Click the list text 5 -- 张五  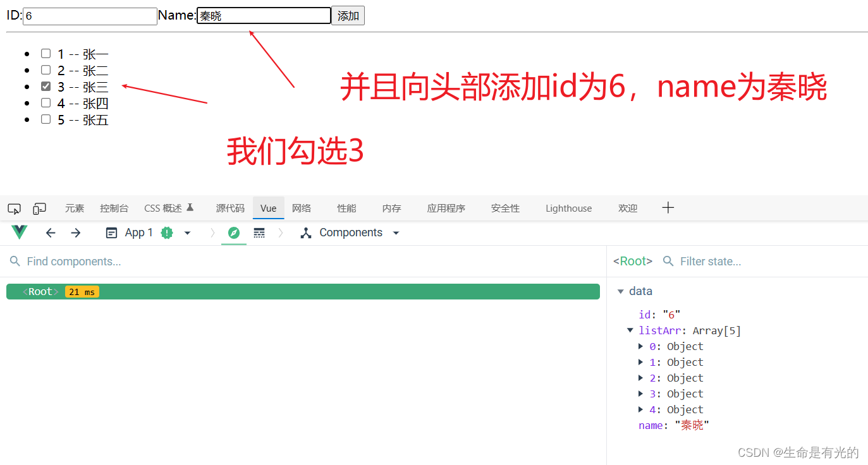tap(83, 120)
